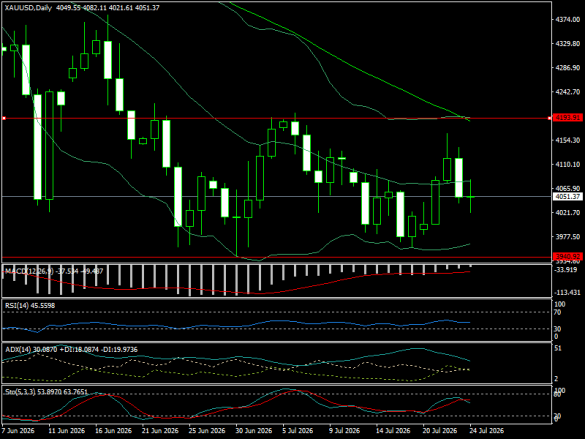Click the left square handle of the 4193.91 line
585x439 pixels.
(x=4, y=118)
